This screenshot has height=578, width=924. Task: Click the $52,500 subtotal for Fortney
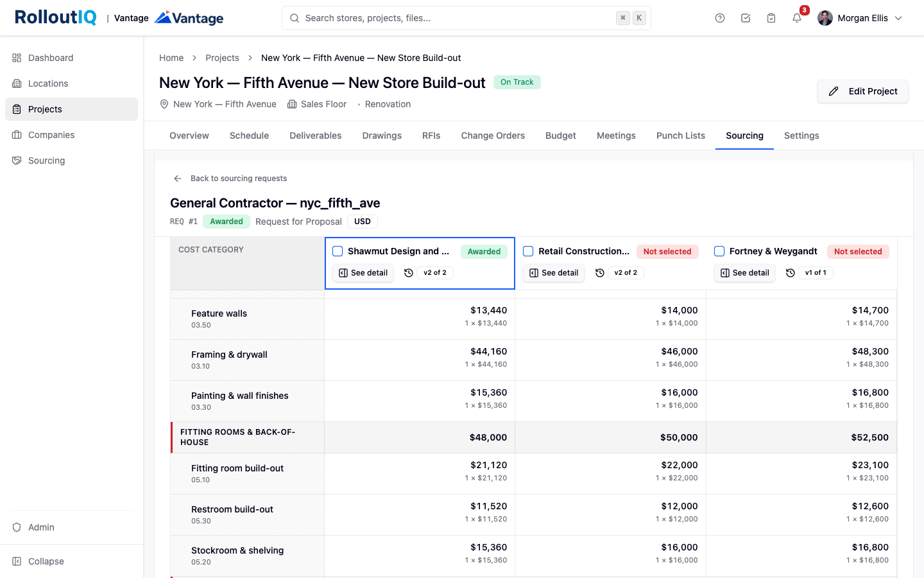pos(870,437)
